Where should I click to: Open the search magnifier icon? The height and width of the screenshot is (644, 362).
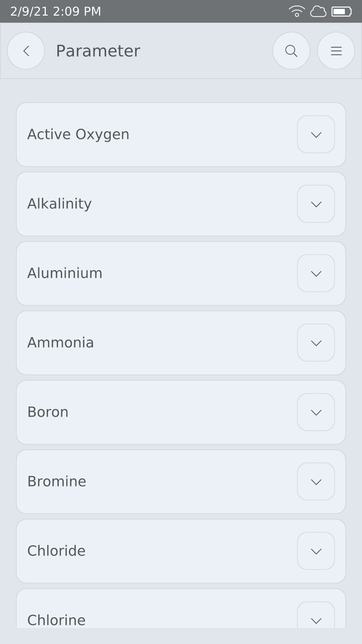(x=291, y=51)
